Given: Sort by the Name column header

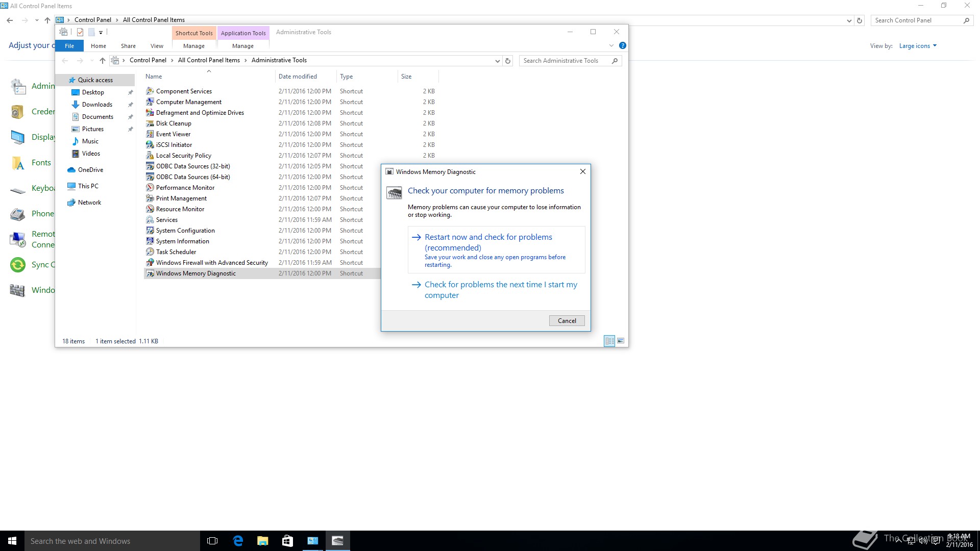Looking at the screenshot, I should tap(209, 77).
